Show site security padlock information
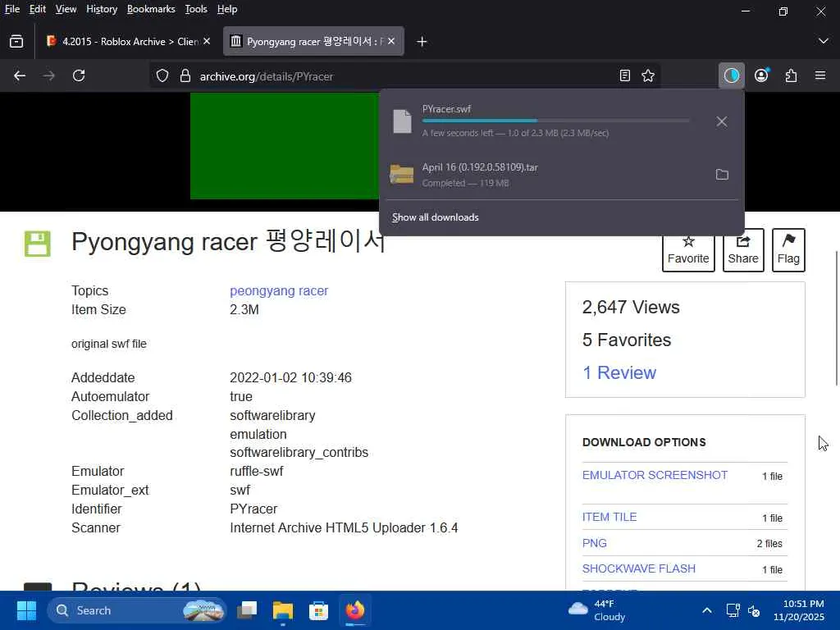 (185, 76)
